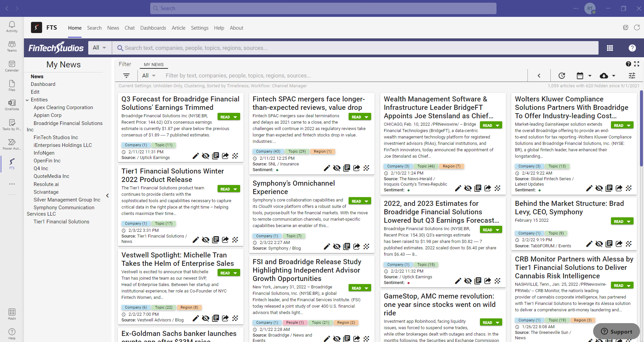Switch to the Chat tab

[130, 28]
